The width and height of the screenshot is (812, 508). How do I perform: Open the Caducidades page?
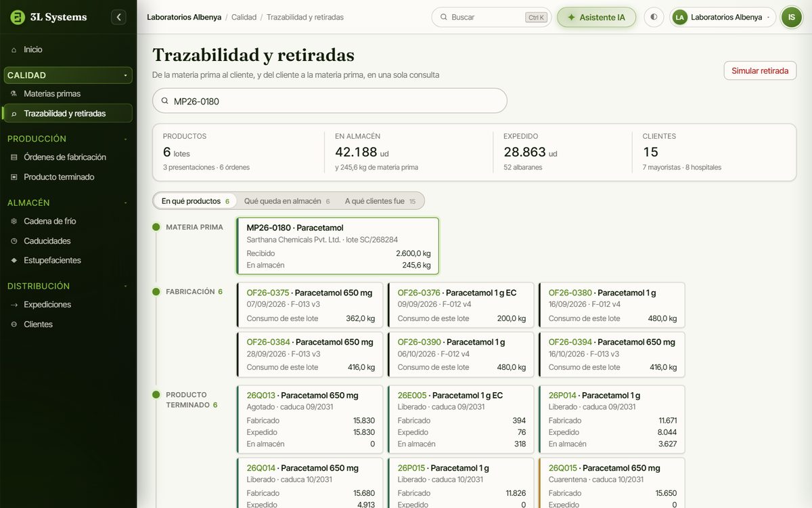click(x=68, y=240)
